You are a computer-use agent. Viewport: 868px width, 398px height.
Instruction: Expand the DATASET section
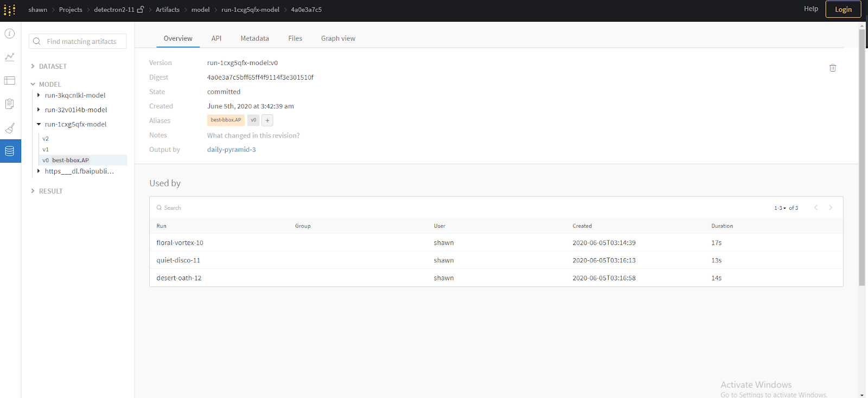click(x=33, y=66)
